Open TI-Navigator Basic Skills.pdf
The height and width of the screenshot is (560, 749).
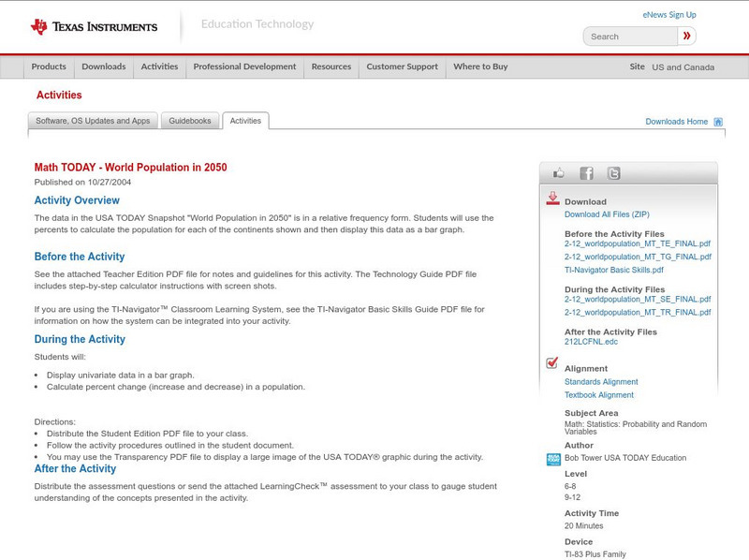(614, 270)
